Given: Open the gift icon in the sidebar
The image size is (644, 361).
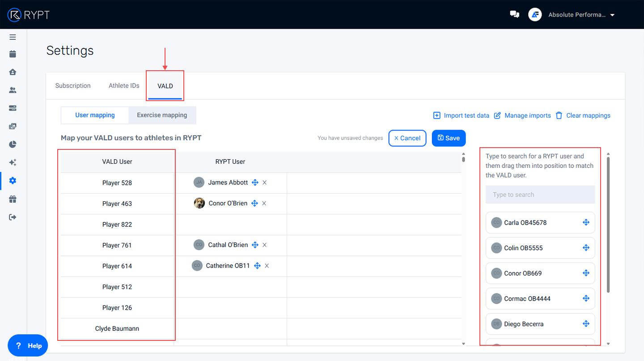Looking at the screenshot, I should click(x=13, y=199).
